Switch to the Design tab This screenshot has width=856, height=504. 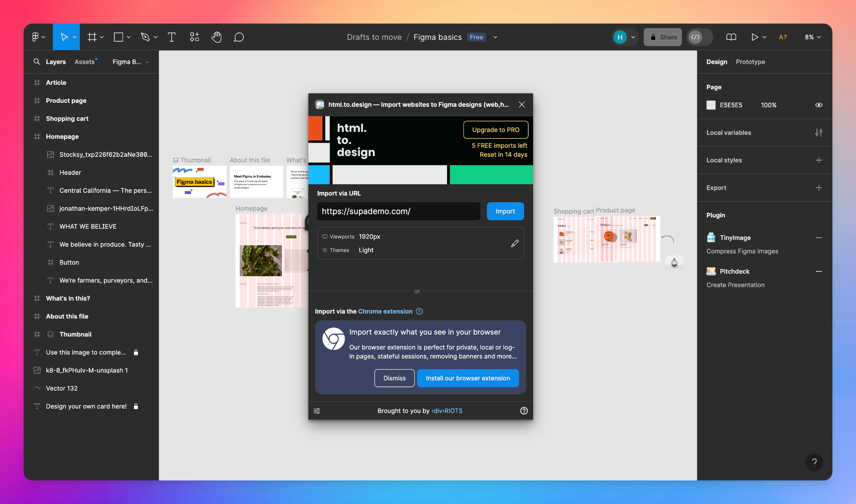pyautogui.click(x=717, y=62)
